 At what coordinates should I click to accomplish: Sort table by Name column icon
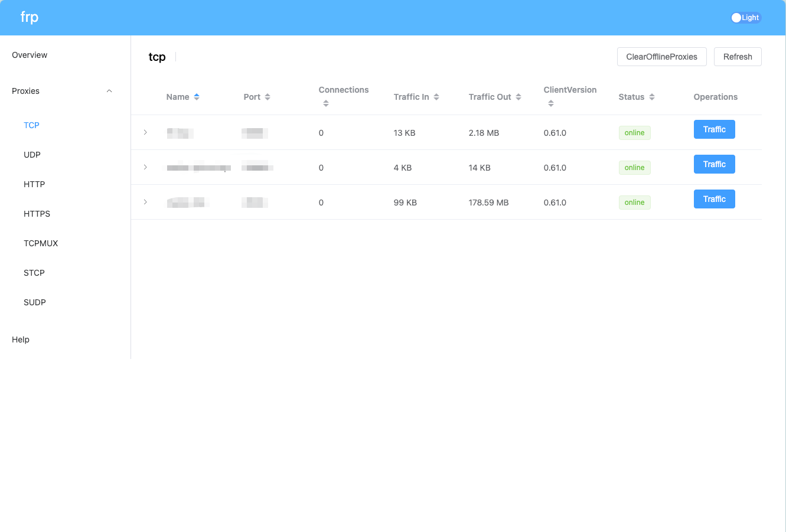tap(197, 97)
